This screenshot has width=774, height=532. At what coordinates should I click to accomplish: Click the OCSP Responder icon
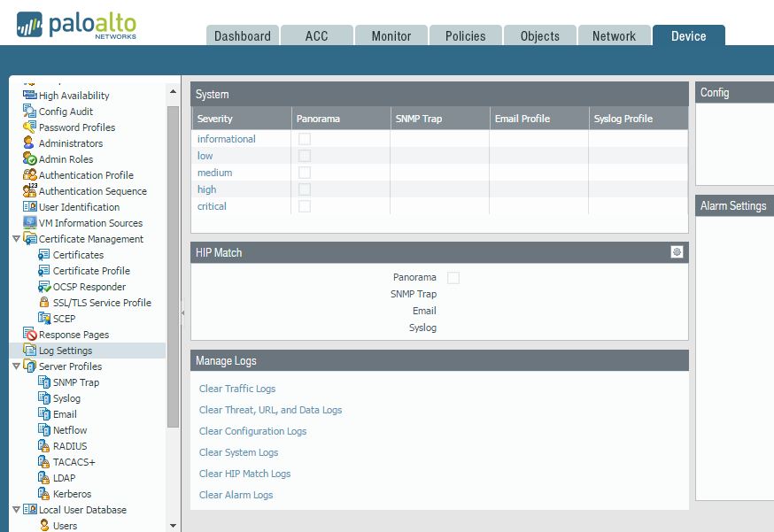point(44,287)
